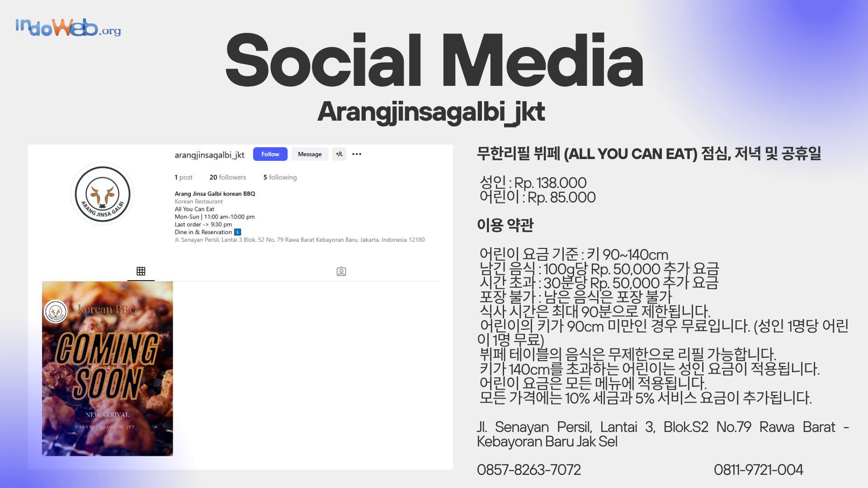This screenshot has height=488, width=868.
Task: Open the Coming Soon post thumbnail
Action: (108, 368)
